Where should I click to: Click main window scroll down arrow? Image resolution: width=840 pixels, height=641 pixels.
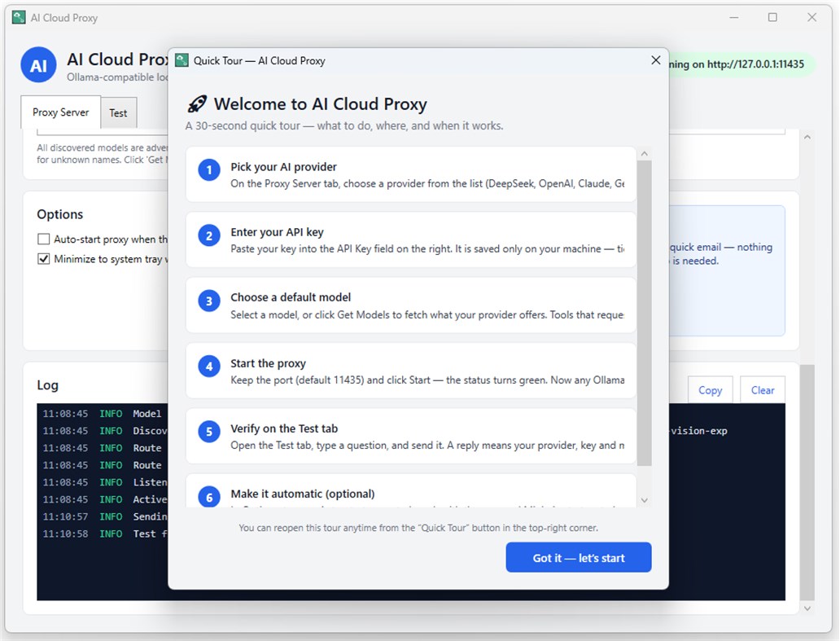807,608
